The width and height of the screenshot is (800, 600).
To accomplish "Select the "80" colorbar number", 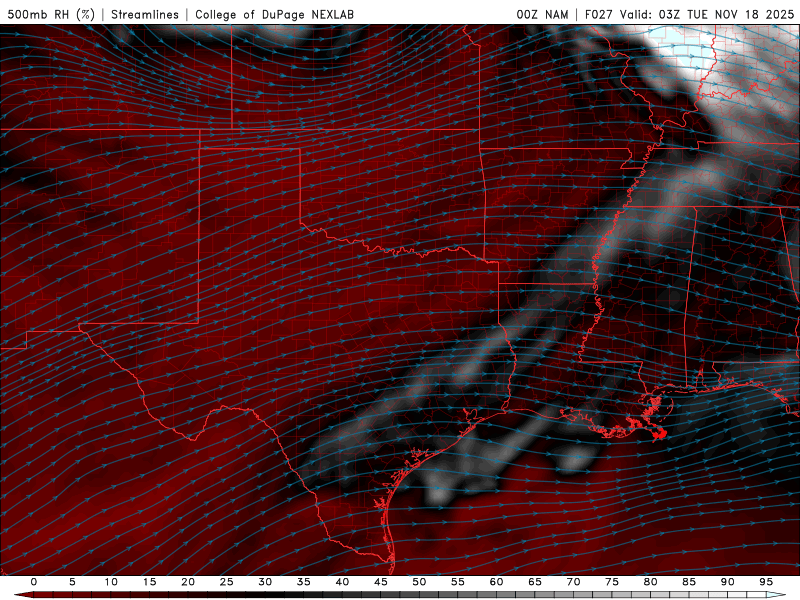I will point(651,582).
